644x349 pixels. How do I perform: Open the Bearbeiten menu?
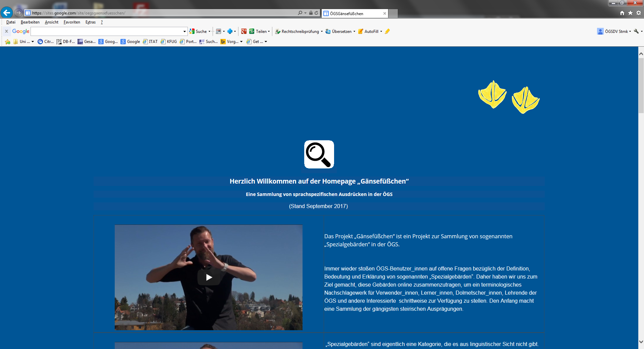pos(30,22)
